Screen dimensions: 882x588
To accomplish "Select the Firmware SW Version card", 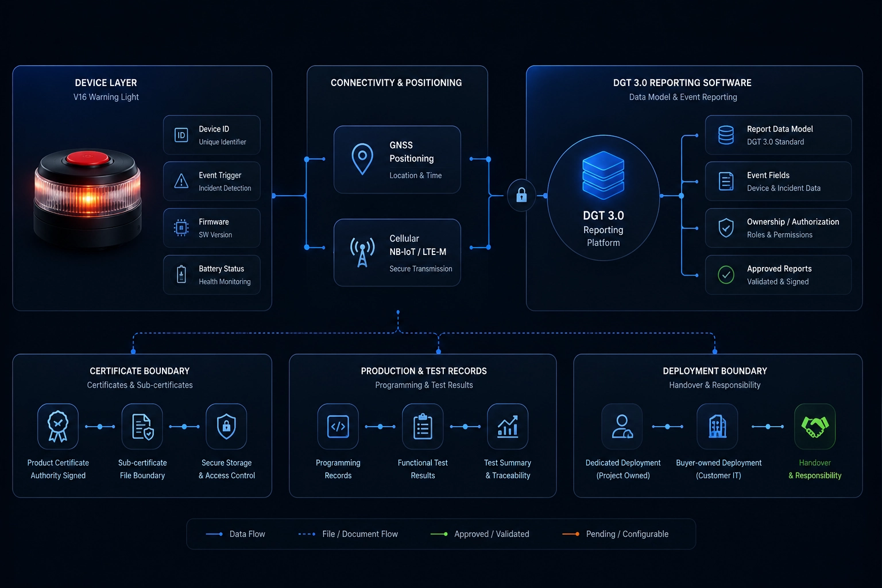I will 212,228.
